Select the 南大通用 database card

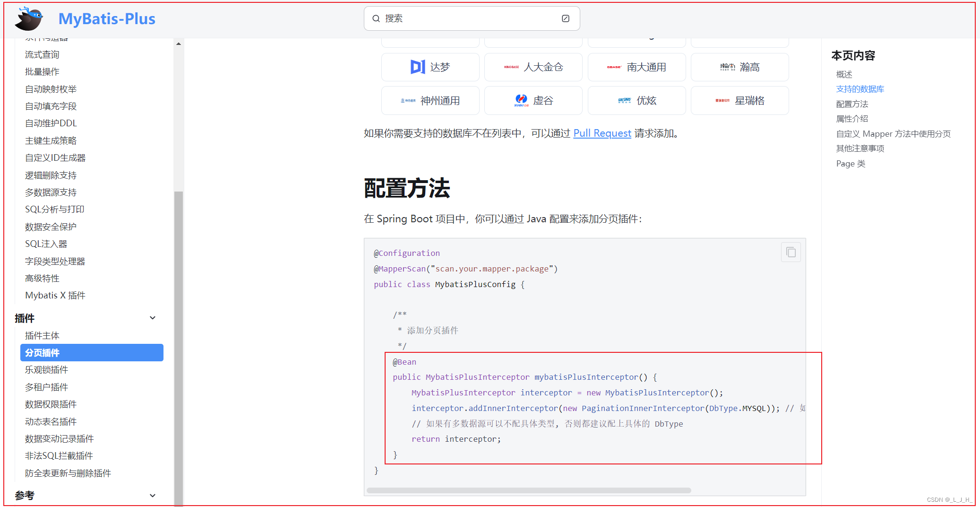(x=636, y=67)
